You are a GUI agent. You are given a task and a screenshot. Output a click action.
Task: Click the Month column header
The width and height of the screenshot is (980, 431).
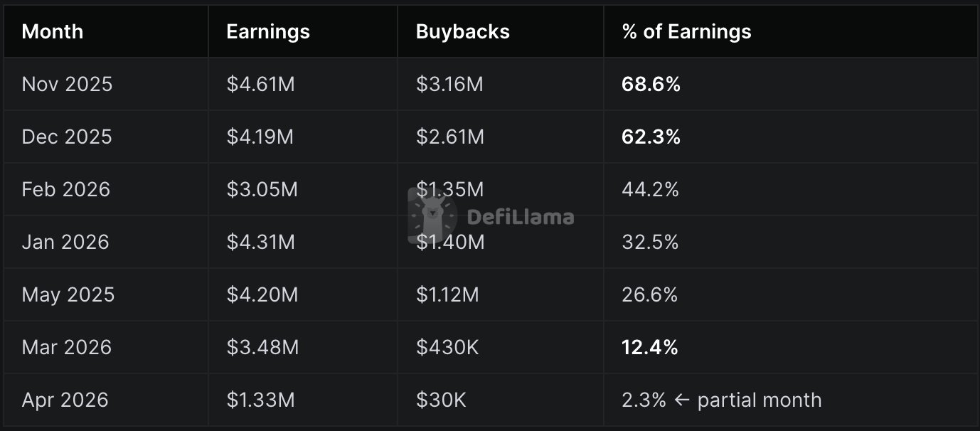[53, 32]
